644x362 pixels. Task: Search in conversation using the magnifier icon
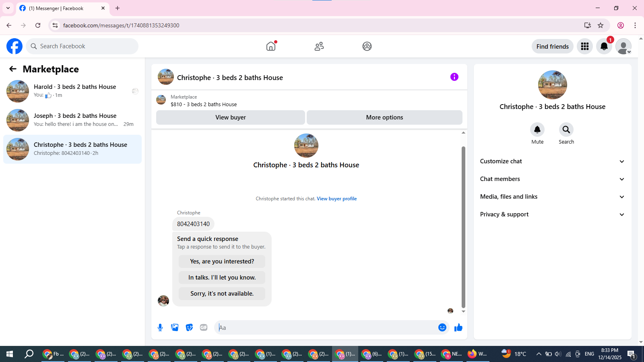click(x=566, y=130)
